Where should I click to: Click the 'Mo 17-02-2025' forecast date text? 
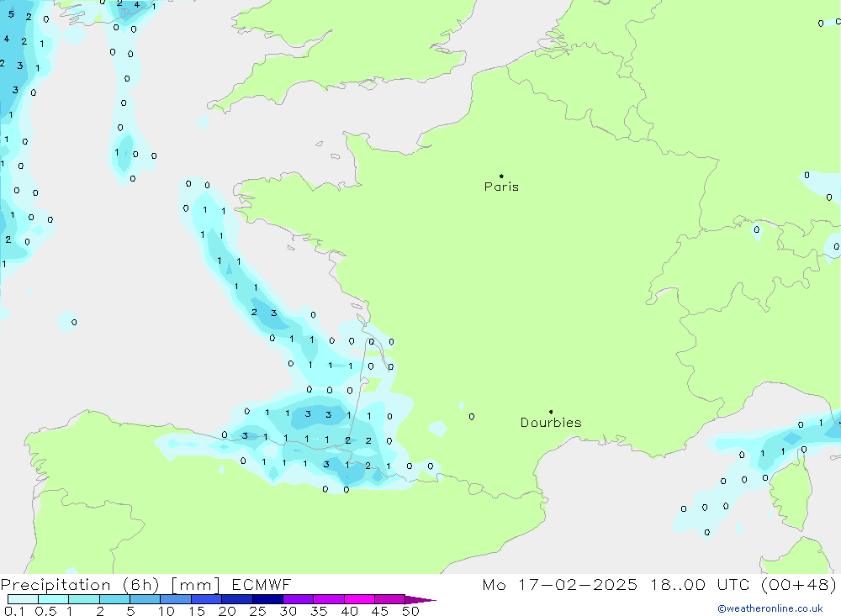pyautogui.click(x=560, y=585)
